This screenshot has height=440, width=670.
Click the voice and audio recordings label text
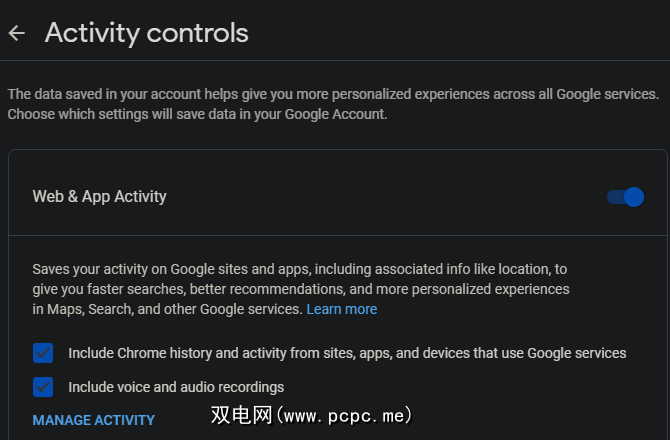(176, 387)
